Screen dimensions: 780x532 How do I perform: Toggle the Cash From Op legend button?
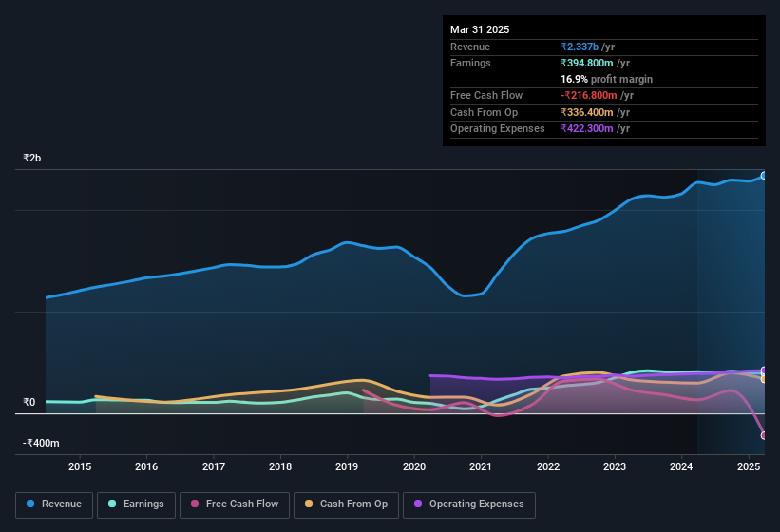346,505
